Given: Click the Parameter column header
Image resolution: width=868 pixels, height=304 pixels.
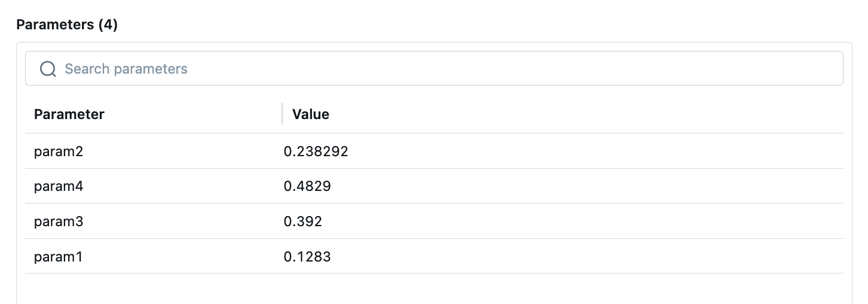Looking at the screenshot, I should coord(69,114).
